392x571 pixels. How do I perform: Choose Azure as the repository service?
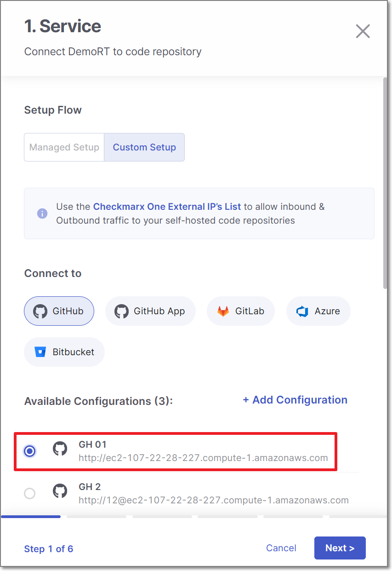[x=318, y=311]
